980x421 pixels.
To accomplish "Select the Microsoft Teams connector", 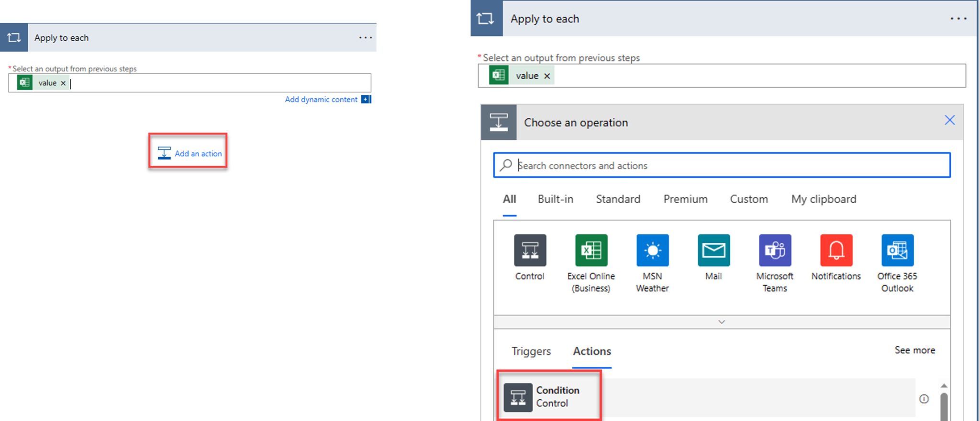I will pos(775,250).
